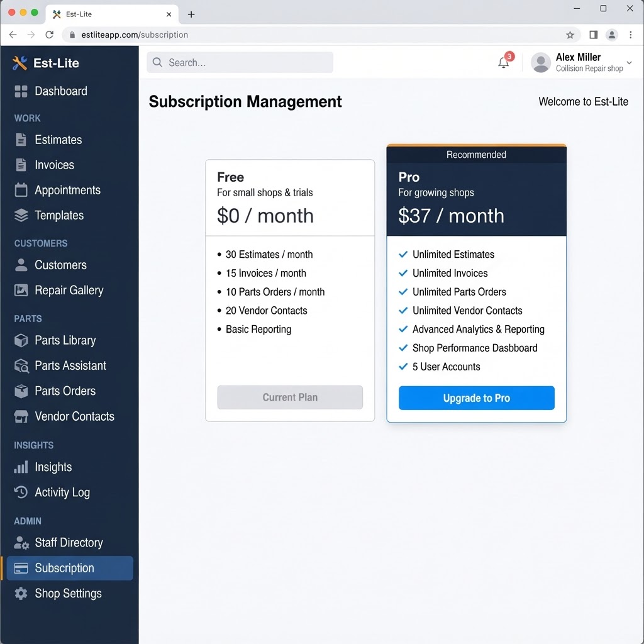Reload the page
Viewport: 644px width, 644px height.
50,35
